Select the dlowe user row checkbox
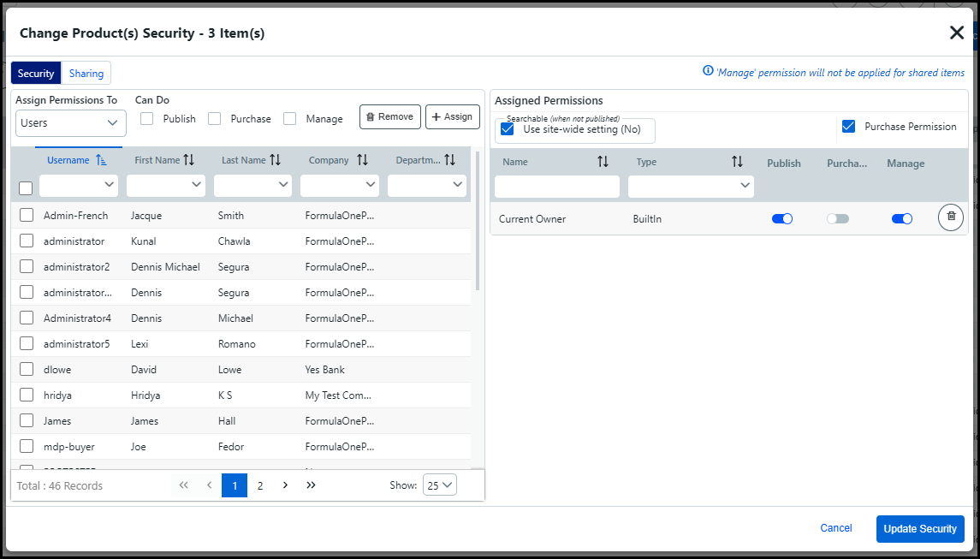 [27, 370]
